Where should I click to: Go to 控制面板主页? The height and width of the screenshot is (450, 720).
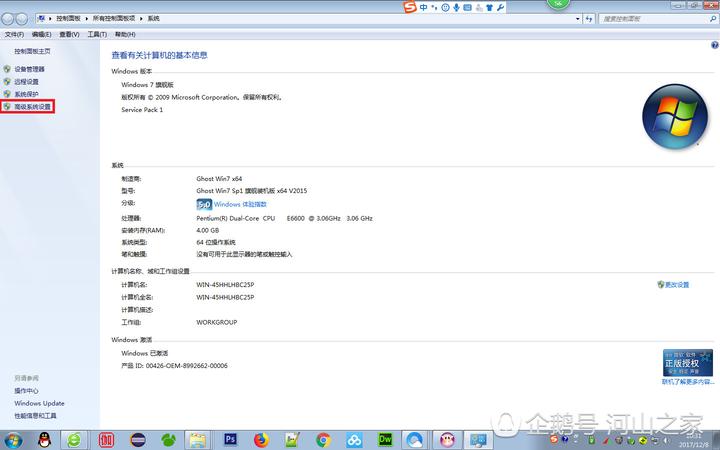(32, 51)
